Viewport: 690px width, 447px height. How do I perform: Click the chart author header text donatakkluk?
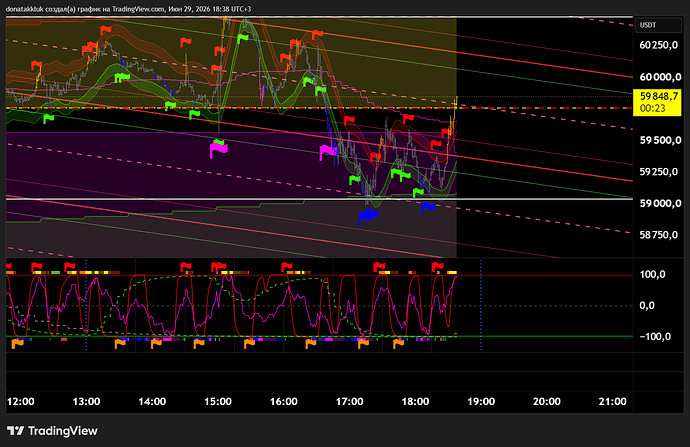click(x=25, y=9)
